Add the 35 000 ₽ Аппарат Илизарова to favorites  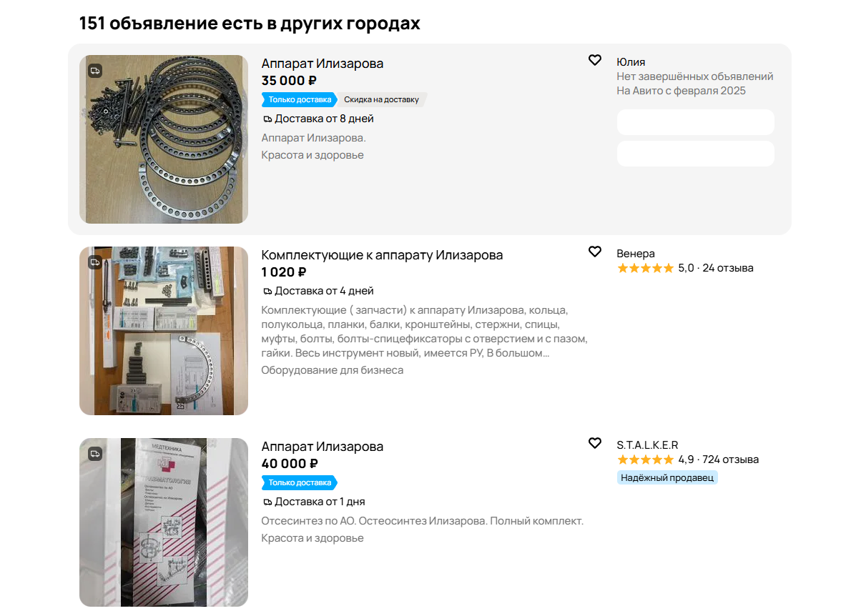point(595,60)
